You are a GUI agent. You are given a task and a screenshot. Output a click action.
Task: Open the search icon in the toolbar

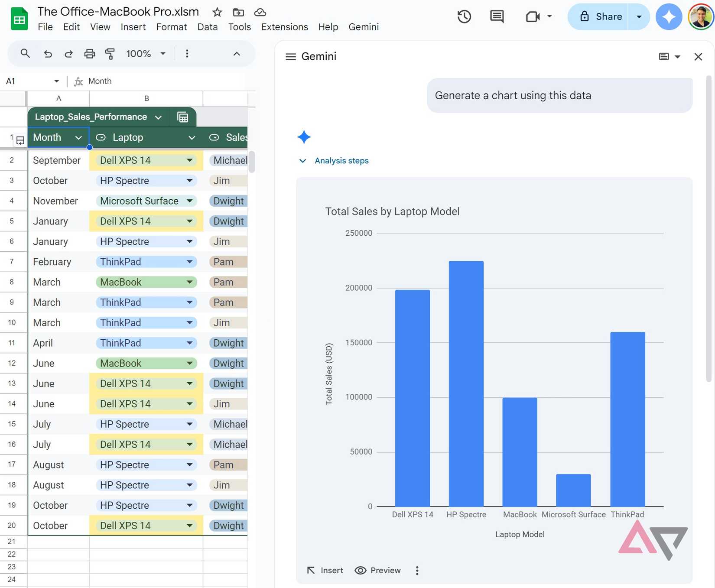point(25,53)
